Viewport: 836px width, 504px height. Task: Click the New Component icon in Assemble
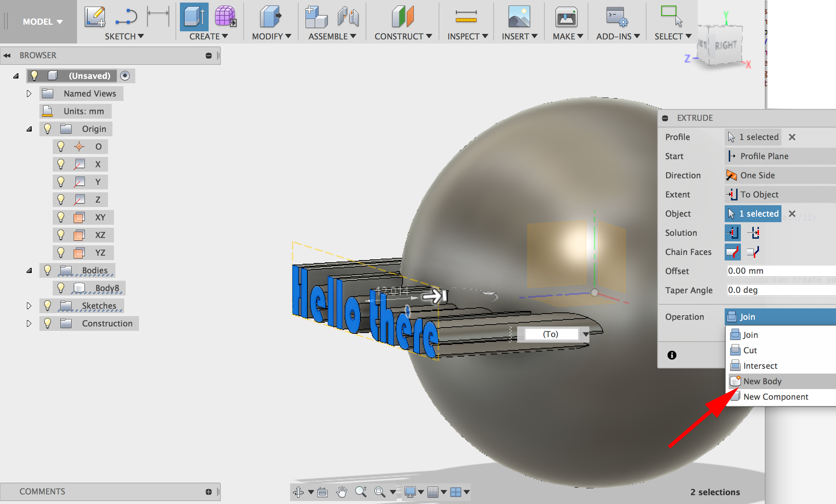tap(316, 17)
